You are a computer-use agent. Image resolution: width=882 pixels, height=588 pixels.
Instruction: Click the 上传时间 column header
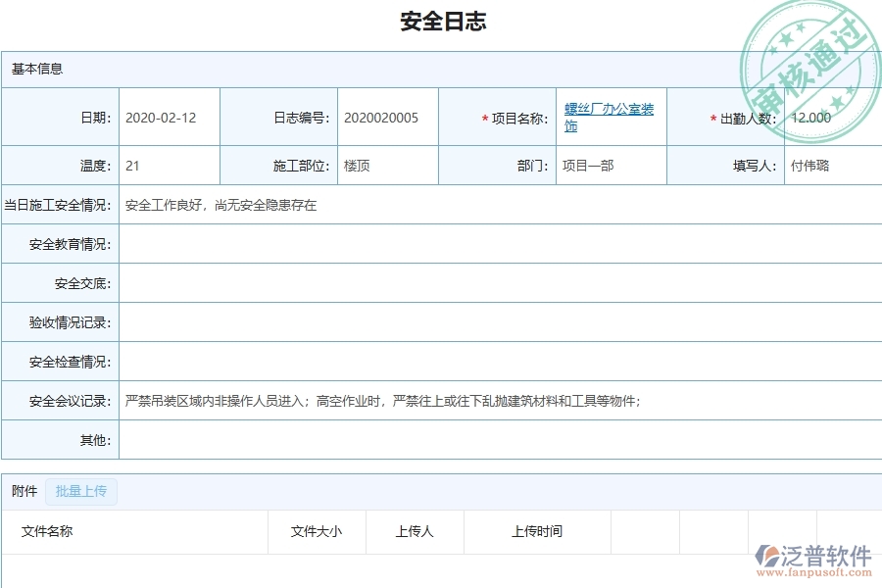pyautogui.click(x=537, y=532)
